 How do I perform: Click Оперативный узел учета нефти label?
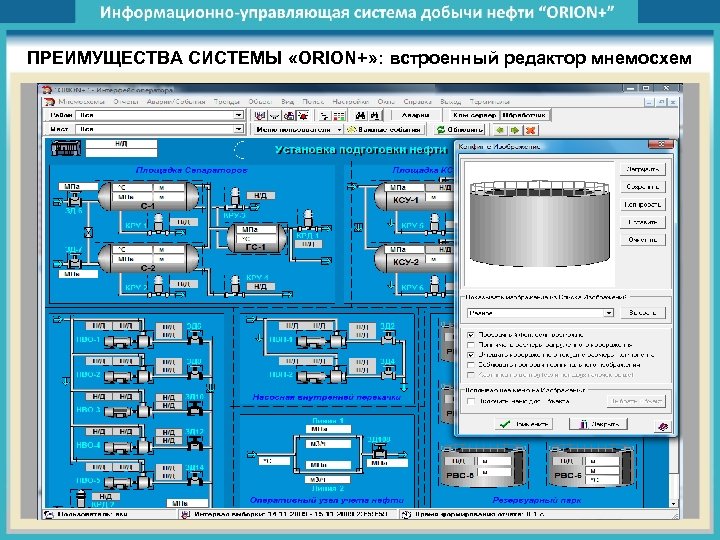point(327,500)
